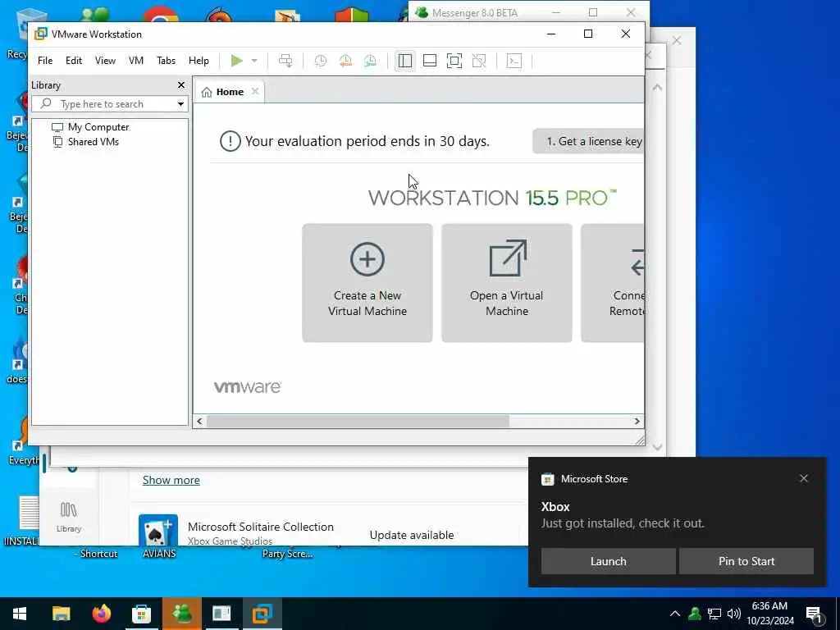Click the console view toolbar icon
The height and width of the screenshot is (630, 840).
514,61
